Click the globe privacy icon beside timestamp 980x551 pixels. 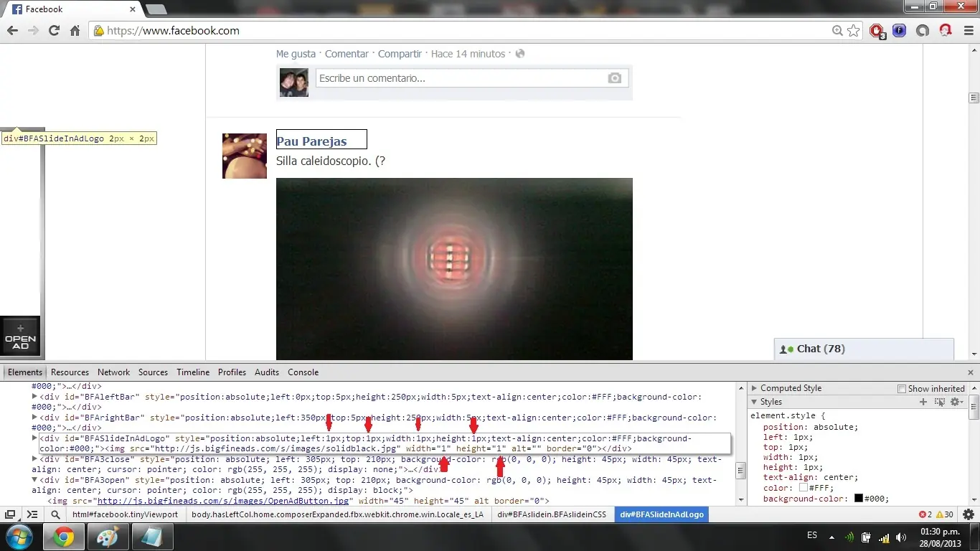coord(520,54)
